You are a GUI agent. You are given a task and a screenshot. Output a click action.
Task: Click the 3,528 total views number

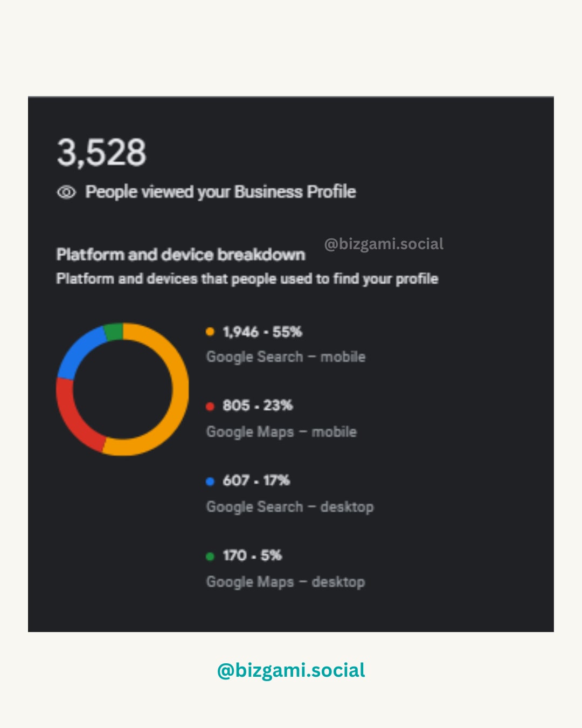pos(101,152)
